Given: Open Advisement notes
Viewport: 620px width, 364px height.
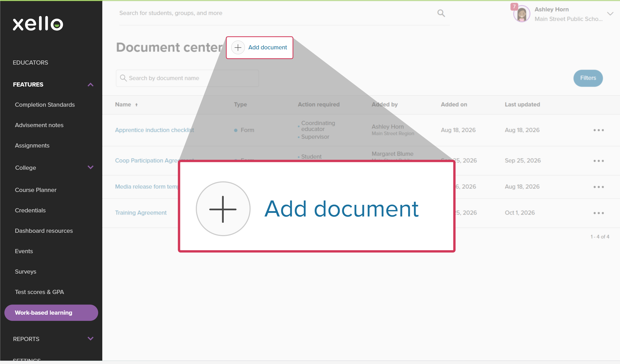Looking at the screenshot, I should pyautogui.click(x=39, y=125).
